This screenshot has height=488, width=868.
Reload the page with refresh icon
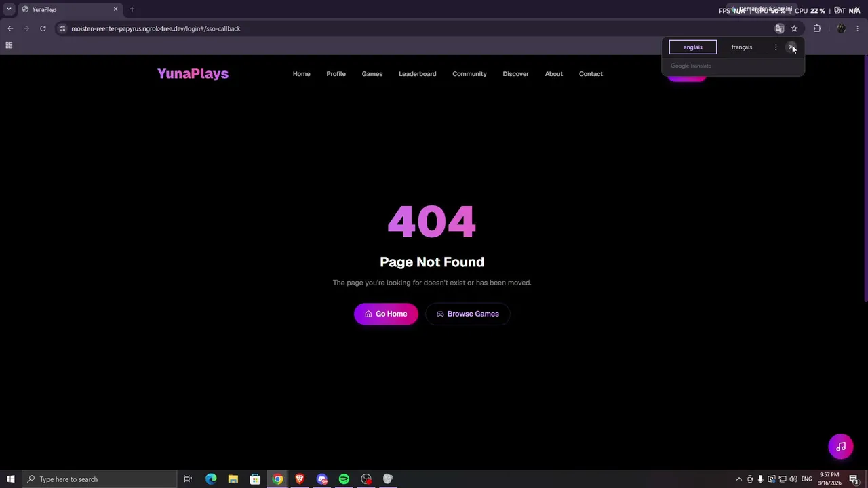[43, 28]
